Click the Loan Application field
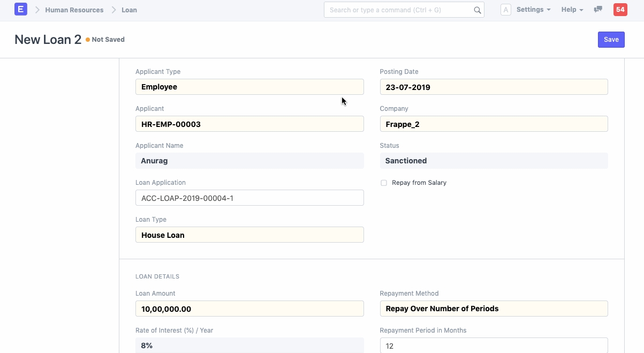 (249, 198)
